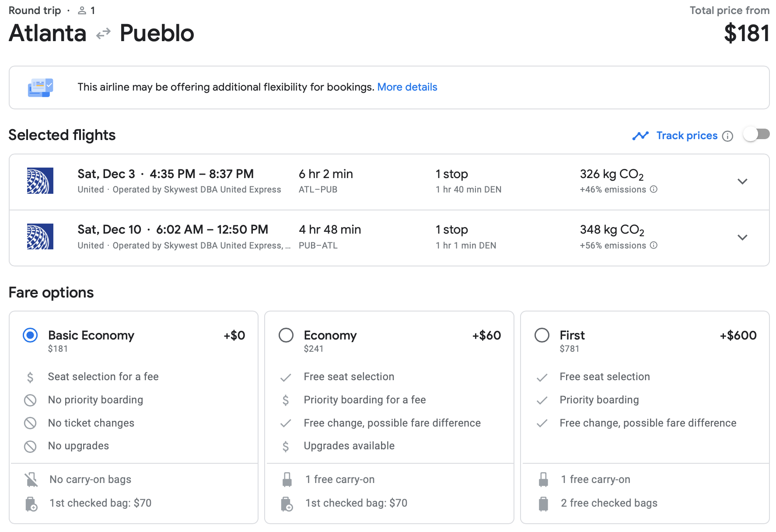Image resolution: width=776 pixels, height=532 pixels.
Task: Select the Economy fare radio button
Action: pyautogui.click(x=286, y=336)
